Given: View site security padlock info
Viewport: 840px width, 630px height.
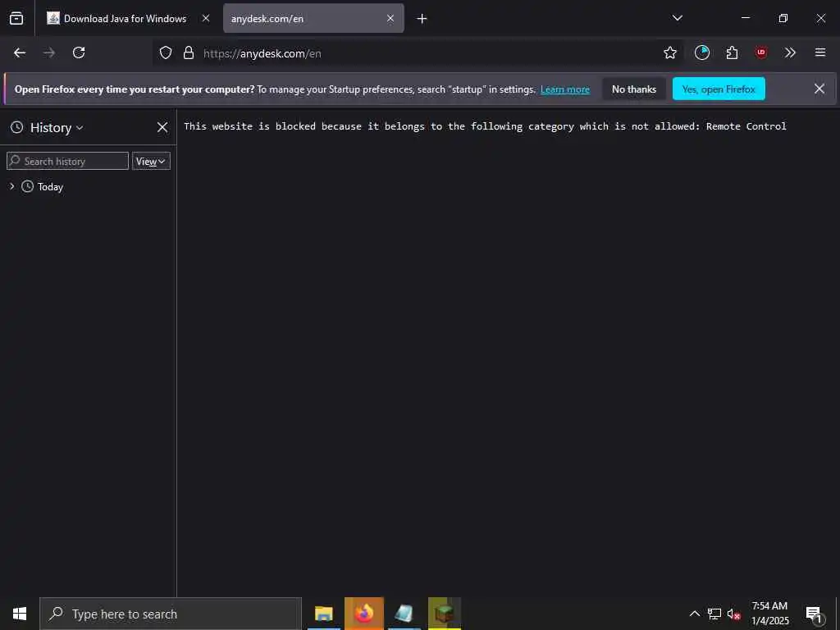Looking at the screenshot, I should click(188, 52).
